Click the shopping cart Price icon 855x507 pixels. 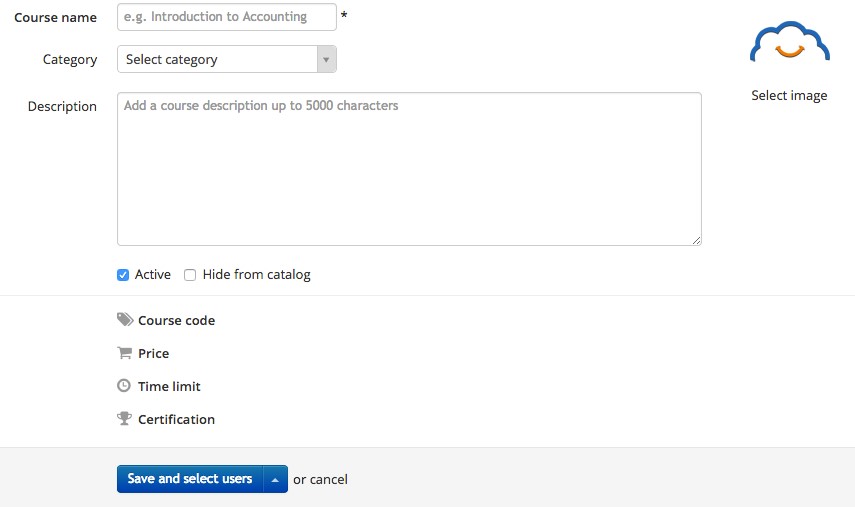(x=125, y=353)
